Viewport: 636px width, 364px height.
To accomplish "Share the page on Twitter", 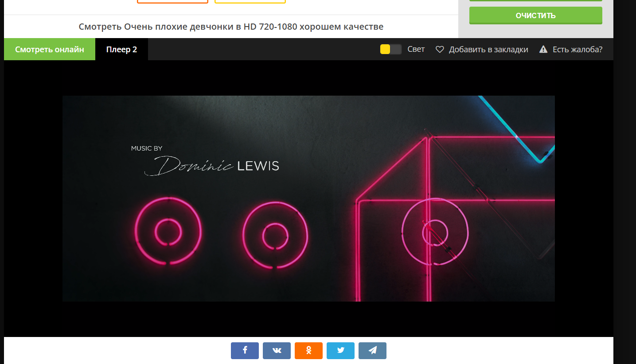I will pos(340,351).
